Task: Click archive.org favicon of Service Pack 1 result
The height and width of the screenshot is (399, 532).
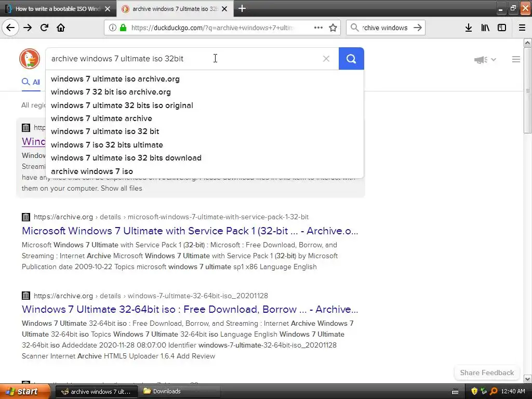Action: [26, 217]
